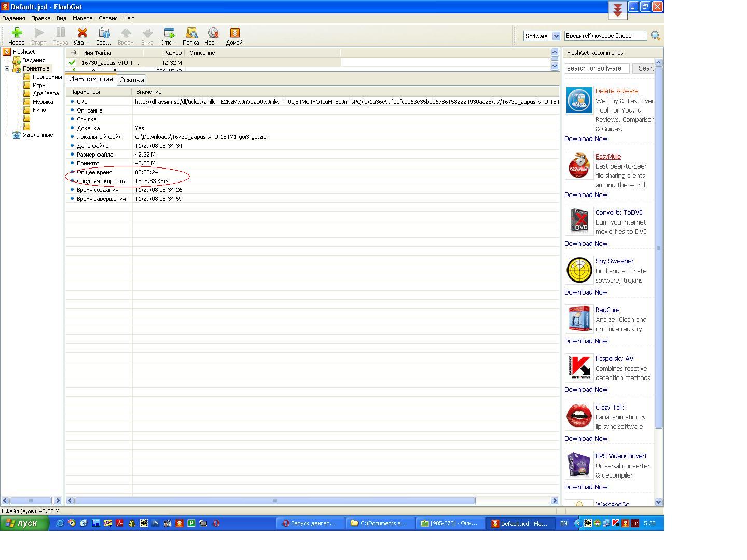Click the C:\Documents taskbar button

(x=380, y=523)
